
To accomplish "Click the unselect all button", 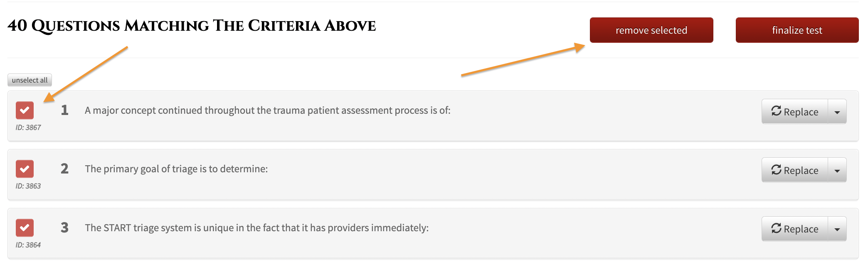I will point(30,80).
